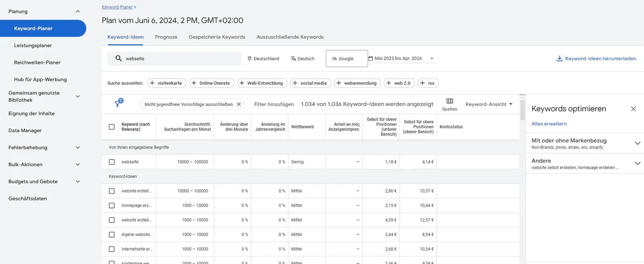Switch to the Prognose tab
Screen dimensions: 644x264
166,37
